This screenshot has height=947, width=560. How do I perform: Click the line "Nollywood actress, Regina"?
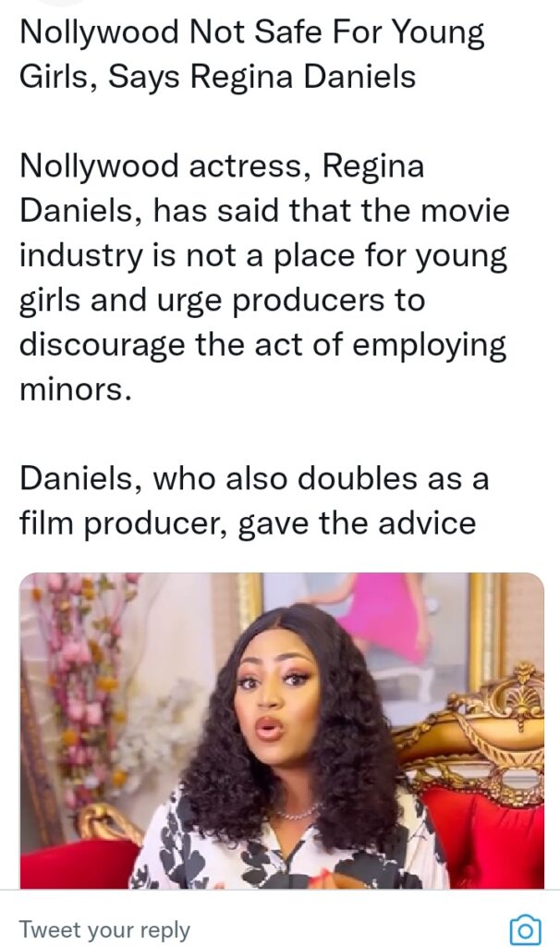pyautogui.click(x=222, y=166)
